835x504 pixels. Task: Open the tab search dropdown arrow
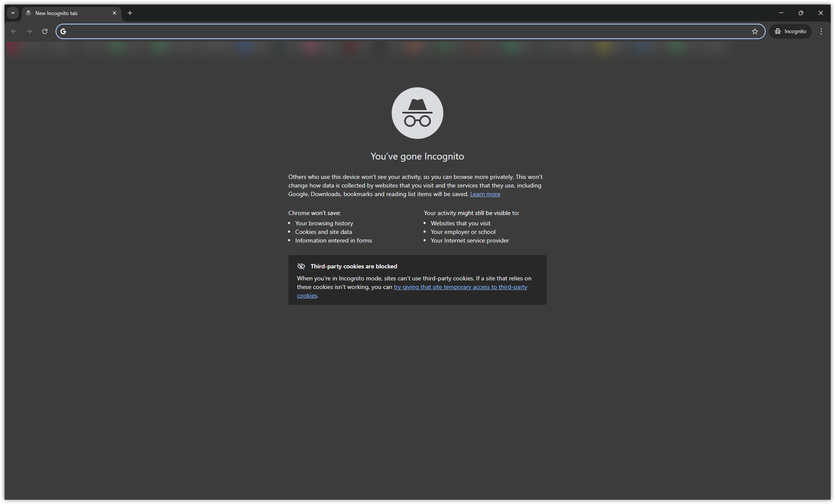point(13,13)
